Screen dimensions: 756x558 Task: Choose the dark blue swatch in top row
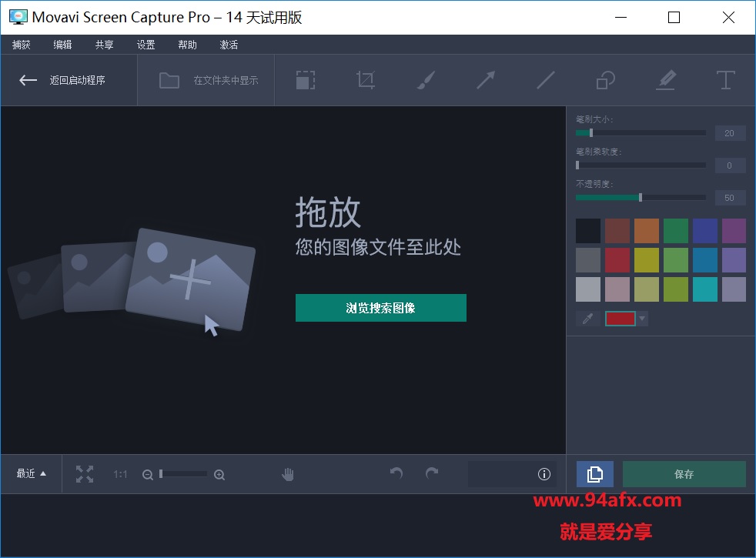click(x=705, y=231)
